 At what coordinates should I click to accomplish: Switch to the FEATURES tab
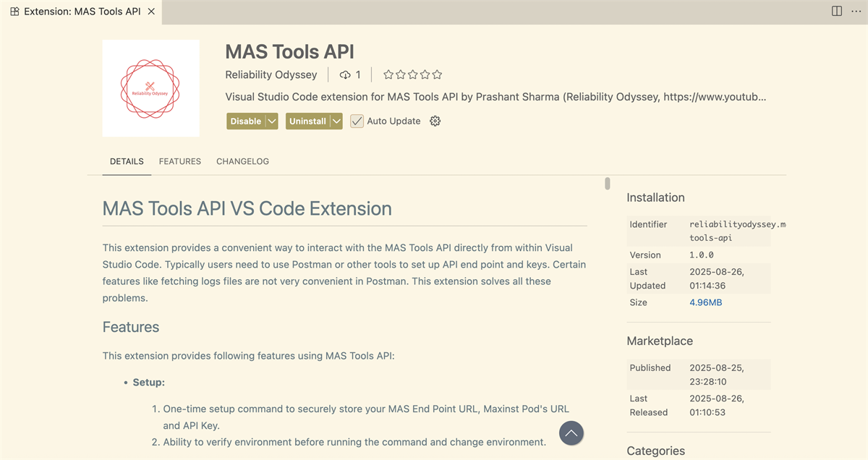[179, 161]
